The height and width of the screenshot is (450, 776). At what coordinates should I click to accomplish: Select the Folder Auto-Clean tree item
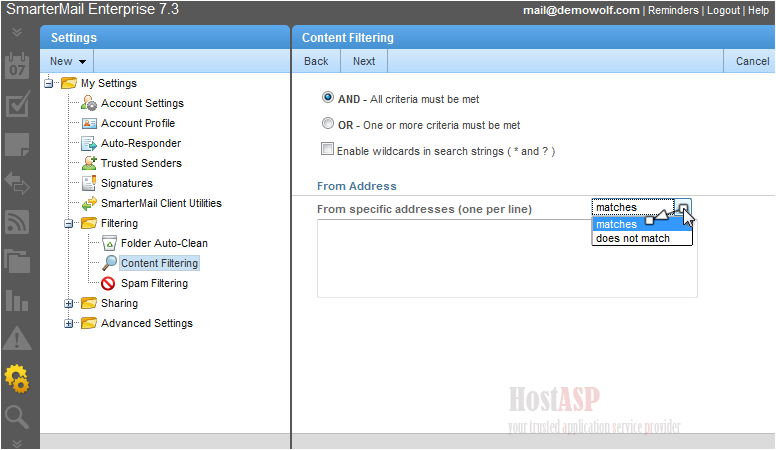click(x=164, y=244)
